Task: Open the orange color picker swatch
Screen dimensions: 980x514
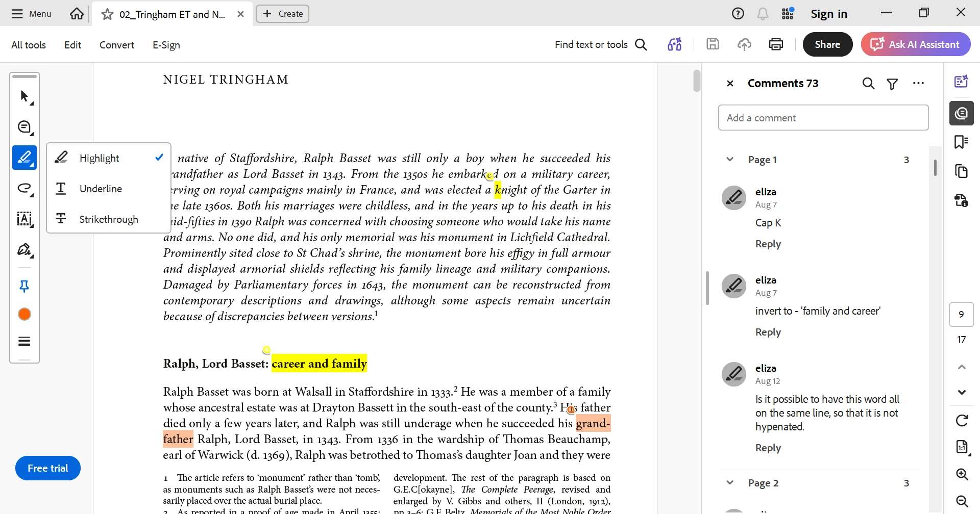Action: click(24, 314)
